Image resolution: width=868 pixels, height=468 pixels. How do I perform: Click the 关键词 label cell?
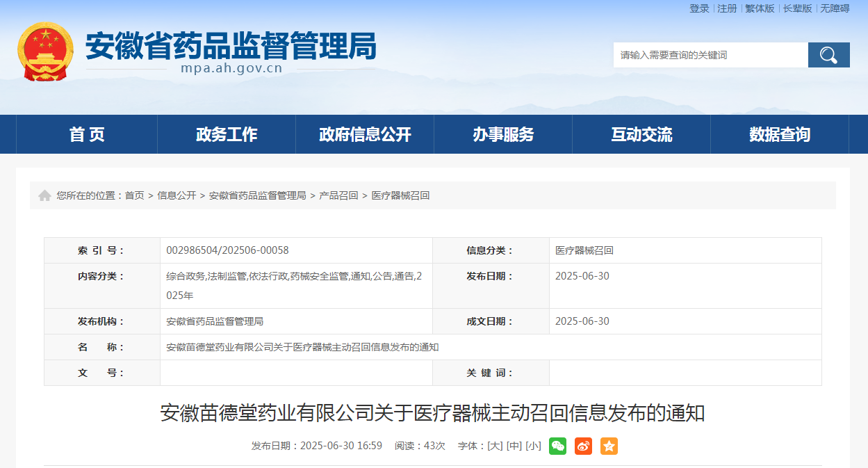491,373
